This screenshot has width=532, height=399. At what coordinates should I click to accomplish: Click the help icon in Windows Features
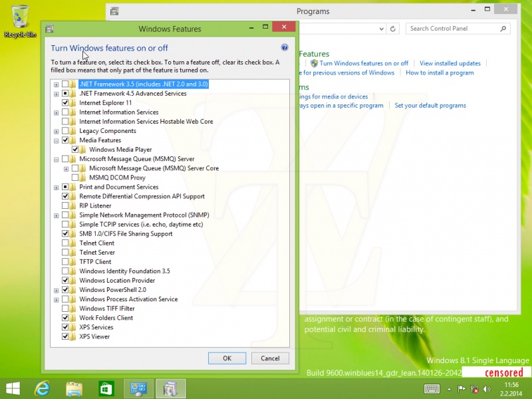(x=285, y=47)
